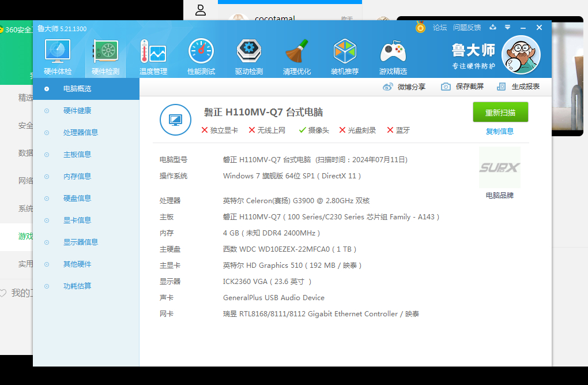Click the 电脑品牌 label
The height and width of the screenshot is (385, 588).
tap(499, 196)
